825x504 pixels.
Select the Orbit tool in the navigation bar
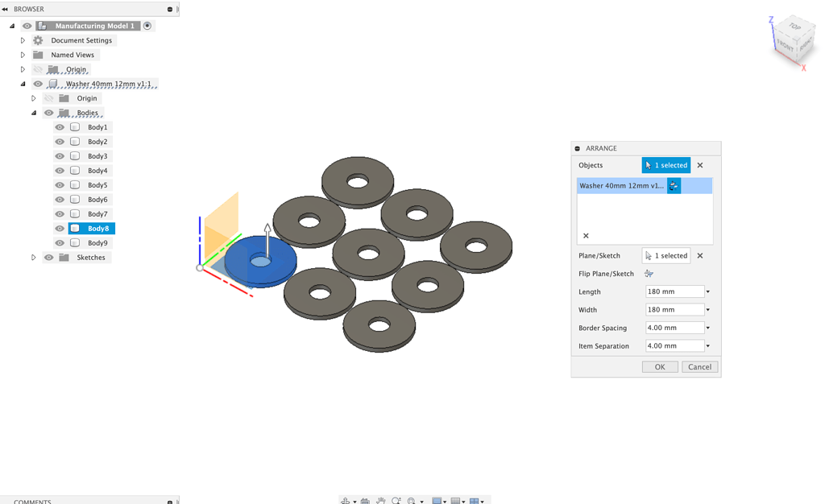coord(346,500)
